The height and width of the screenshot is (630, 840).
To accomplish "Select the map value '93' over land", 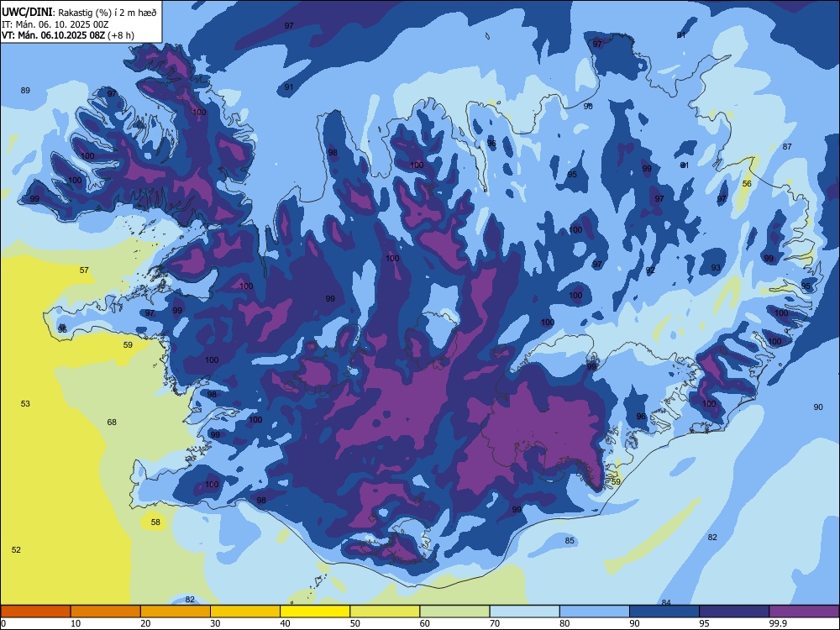I will coord(716,268).
